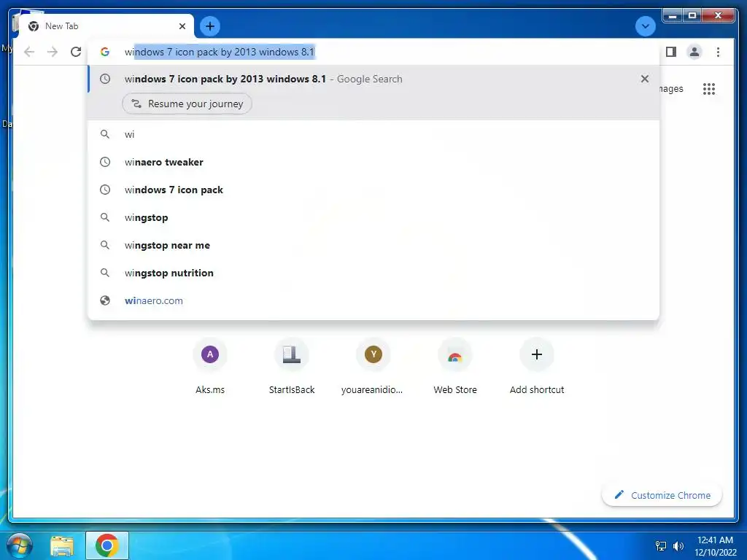Image resolution: width=747 pixels, height=560 pixels.
Task: Open the profile avatar menu
Action: [x=694, y=52]
